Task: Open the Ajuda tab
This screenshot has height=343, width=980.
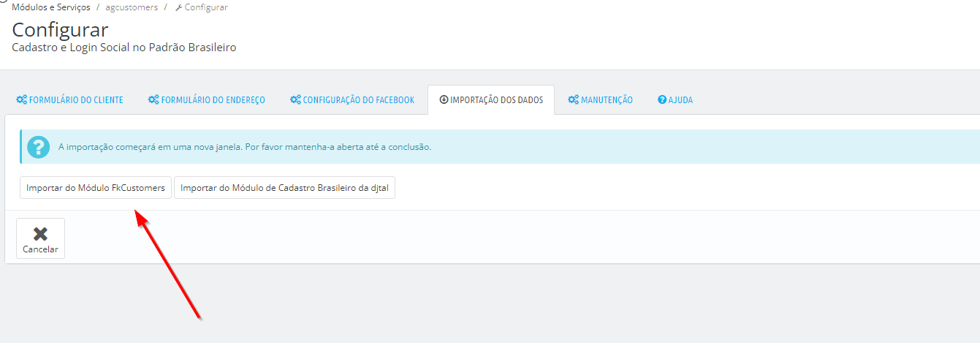Action: point(675,100)
